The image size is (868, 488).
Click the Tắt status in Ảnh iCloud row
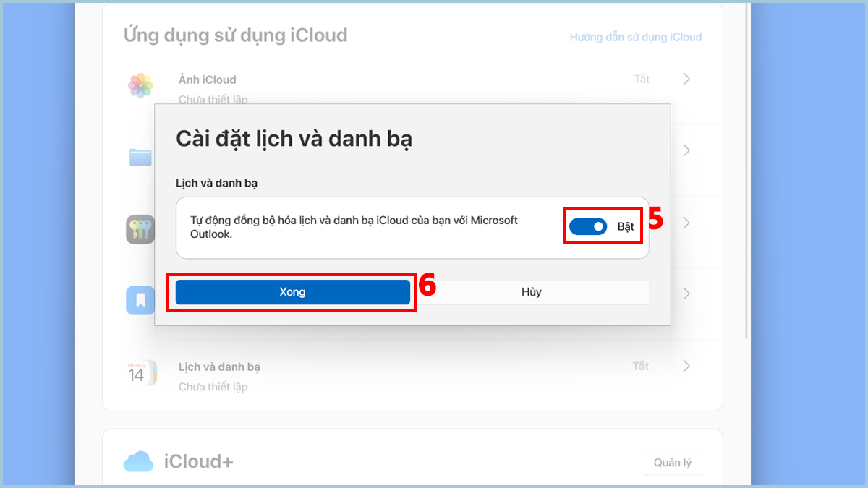tap(642, 79)
